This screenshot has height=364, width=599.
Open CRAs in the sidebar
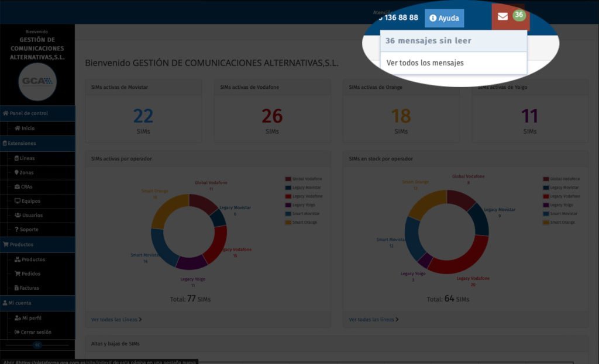23,186
